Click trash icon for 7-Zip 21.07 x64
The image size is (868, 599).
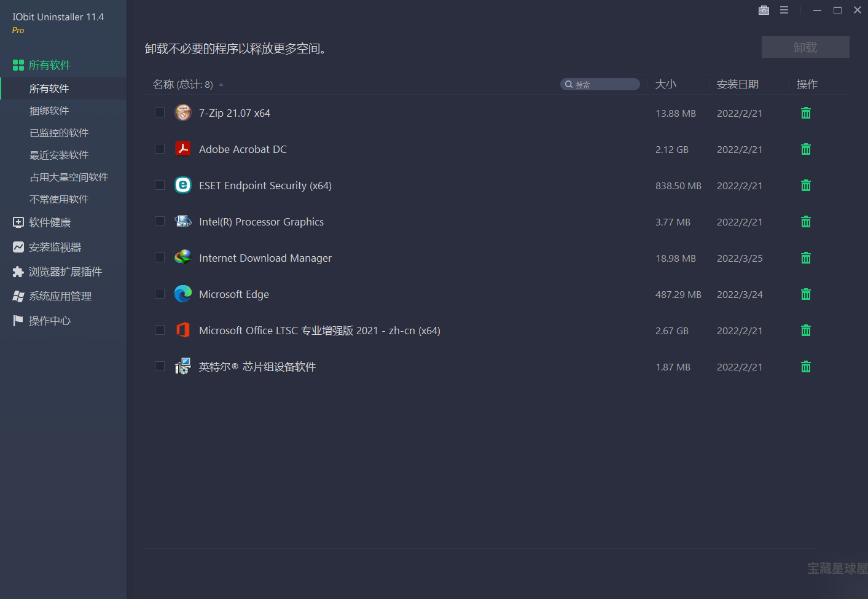(x=806, y=113)
